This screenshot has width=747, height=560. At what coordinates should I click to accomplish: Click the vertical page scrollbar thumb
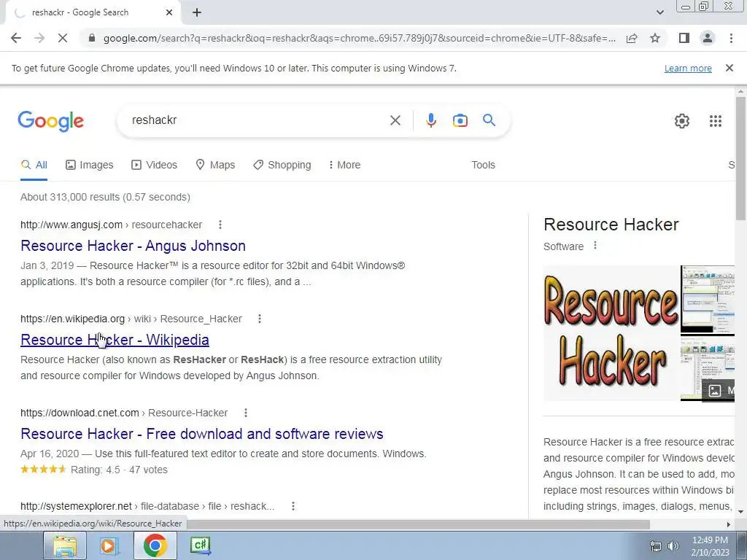tap(740, 157)
